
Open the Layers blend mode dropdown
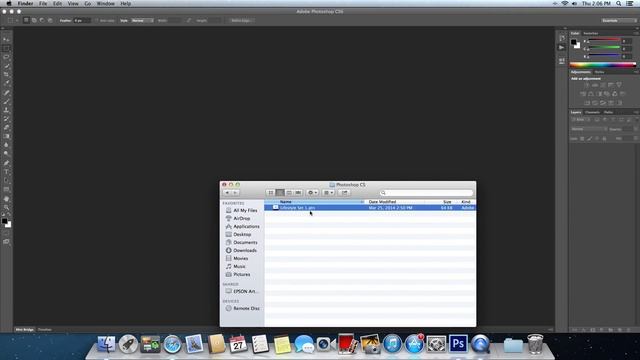coord(589,129)
